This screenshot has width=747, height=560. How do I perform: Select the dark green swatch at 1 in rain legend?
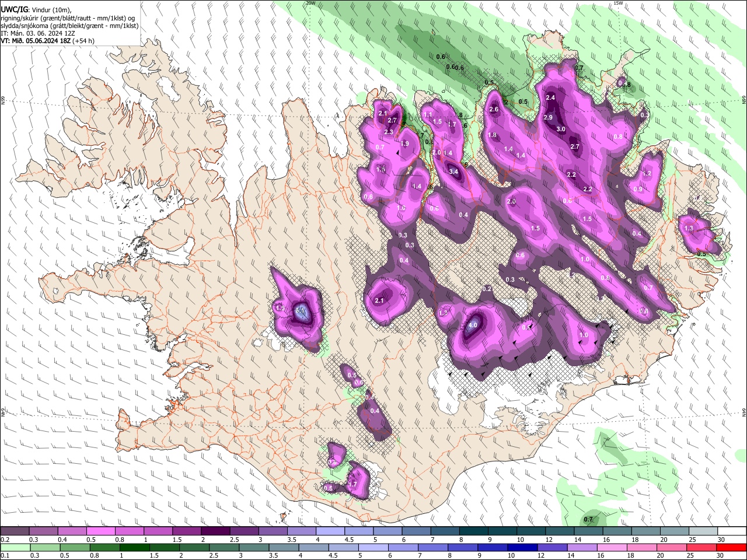click(134, 547)
